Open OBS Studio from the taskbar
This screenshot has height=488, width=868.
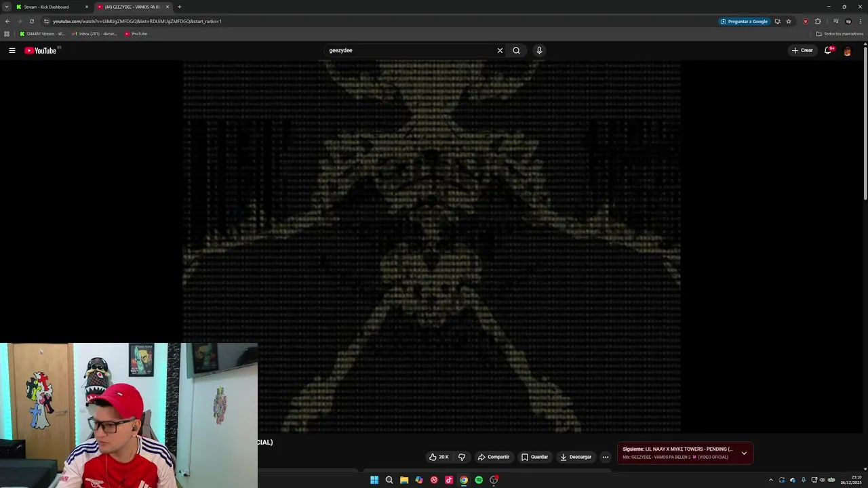494,480
